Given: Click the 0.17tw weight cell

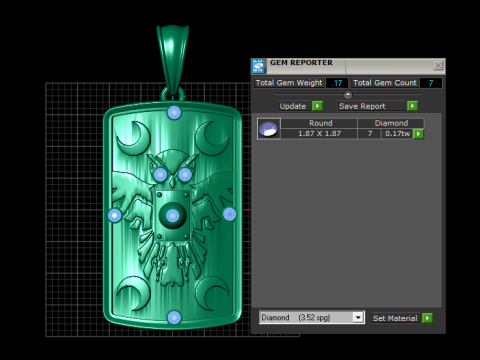Looking at the screenshot, I should (397, 134).
